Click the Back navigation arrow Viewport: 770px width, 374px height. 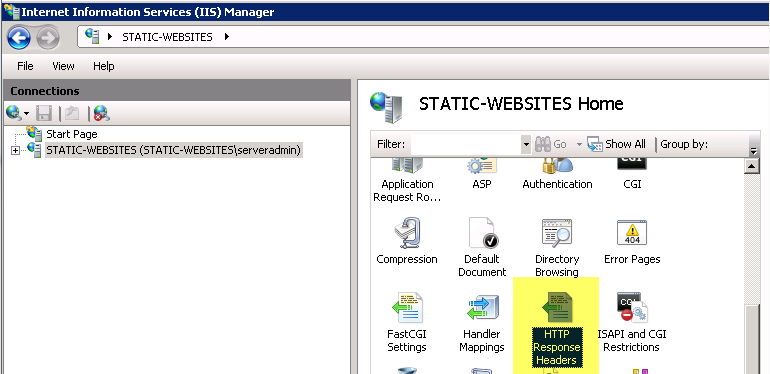pos(19,38)
